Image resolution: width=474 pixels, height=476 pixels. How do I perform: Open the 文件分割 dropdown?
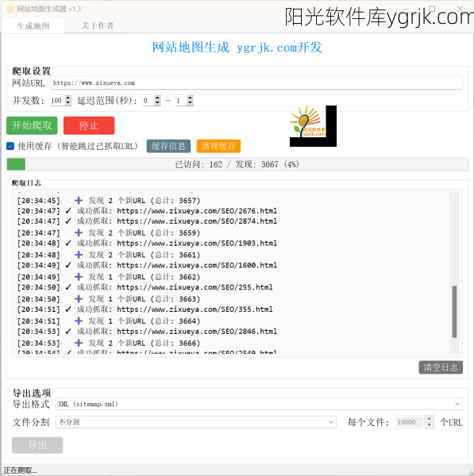(196, 422)
